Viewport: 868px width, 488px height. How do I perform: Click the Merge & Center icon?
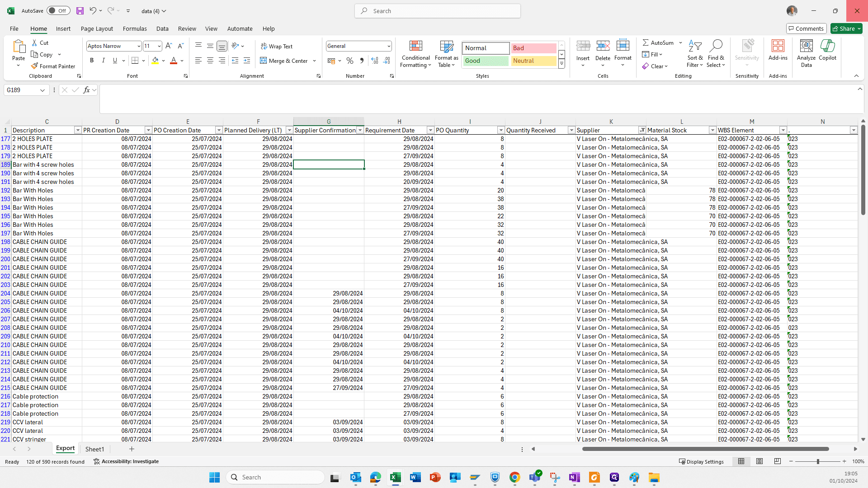pos(264,61)
